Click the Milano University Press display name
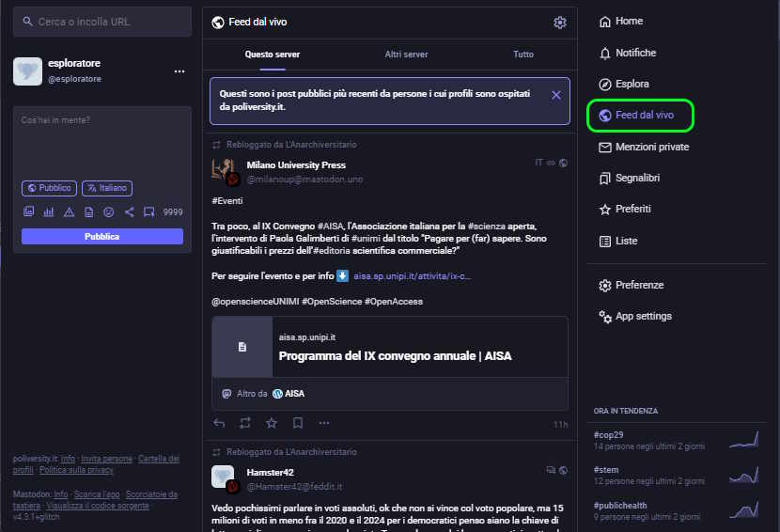The width and height of the screenshot is (780, 532). 296,164
